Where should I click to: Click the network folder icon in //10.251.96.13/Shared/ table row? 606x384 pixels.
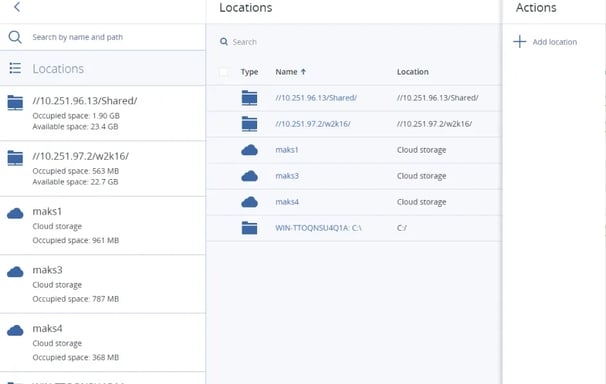[x=249, y=98]
